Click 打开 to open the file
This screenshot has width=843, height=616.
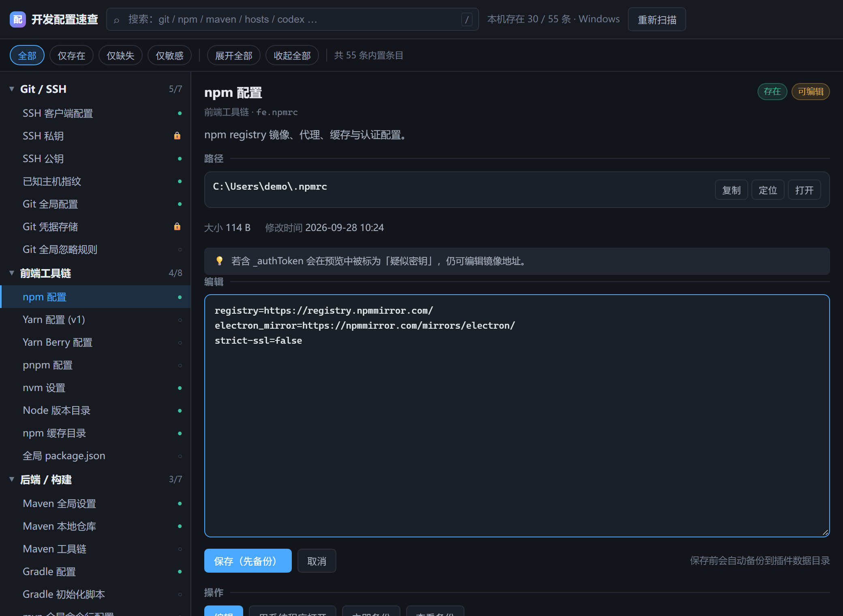point(804,190)
